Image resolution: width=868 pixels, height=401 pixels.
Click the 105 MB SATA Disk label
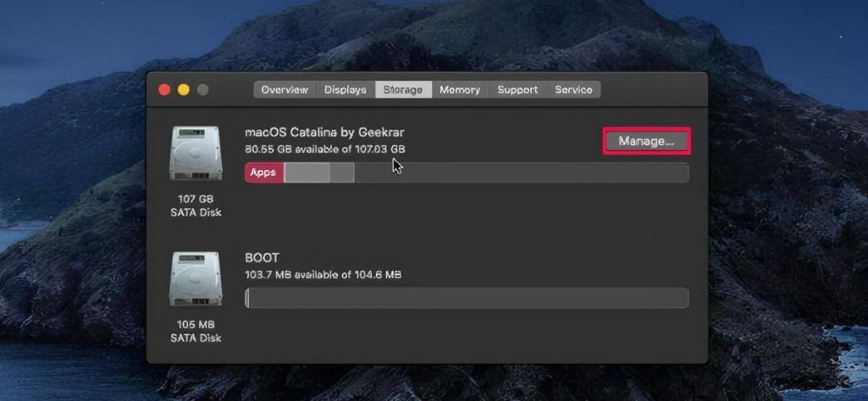(196, 331)
